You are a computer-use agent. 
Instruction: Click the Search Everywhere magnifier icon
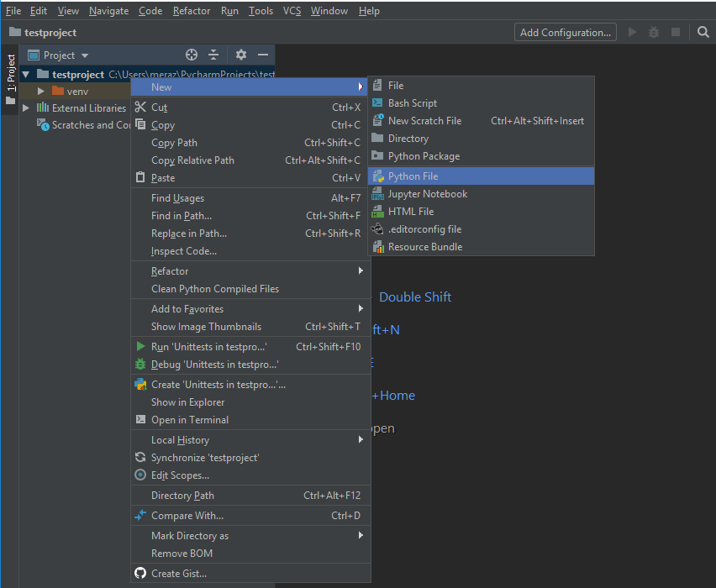(x=703, y=32)
